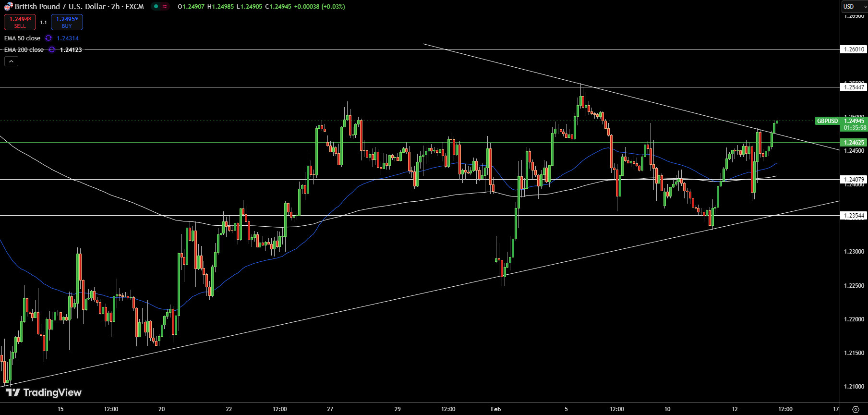Click the bar countdown 01:35:58
This screenshot has height=415, width=868.
[x=854, y=128]
